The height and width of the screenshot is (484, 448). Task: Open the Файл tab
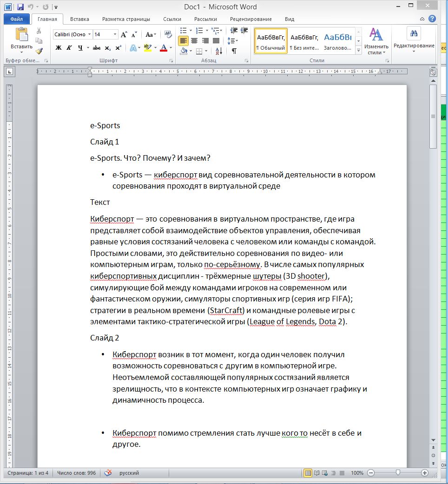[x=16, y=19]
